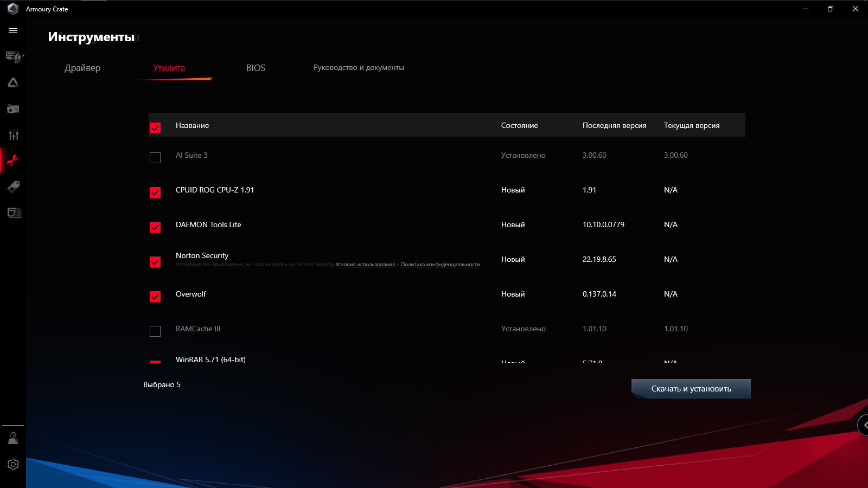
Task: Click CPU-Z latest version cell 1.91
Action: click(589, 190)
